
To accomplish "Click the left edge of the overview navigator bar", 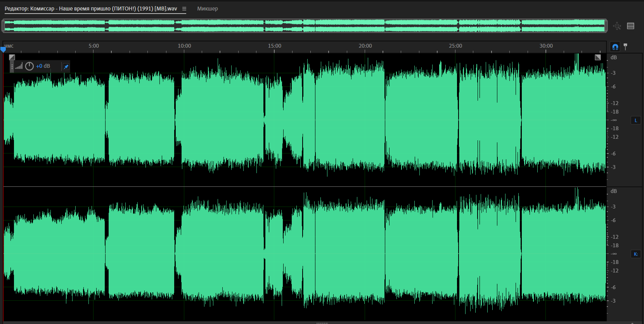I will coord(3,26).
